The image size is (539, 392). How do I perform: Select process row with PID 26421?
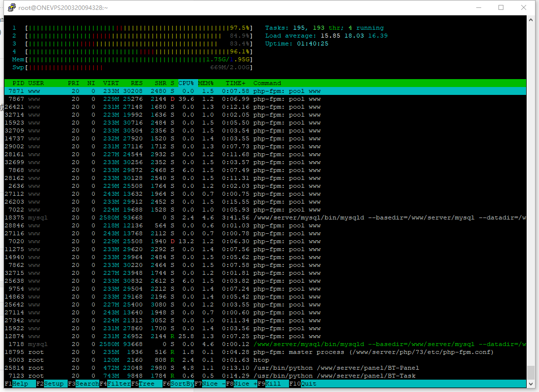(x=265, y=107)
